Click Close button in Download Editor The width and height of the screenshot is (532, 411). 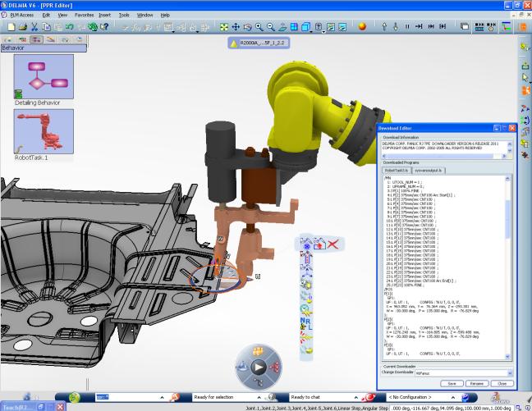(x=502, y=383)
